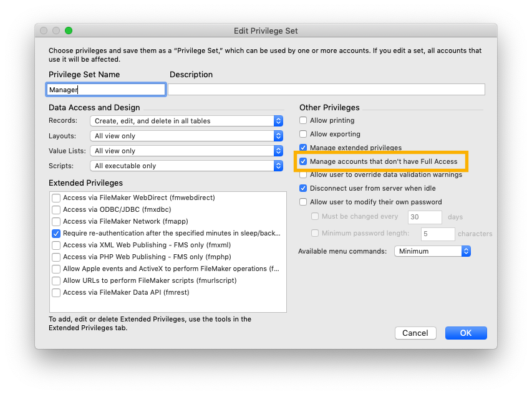
Task: Enable override data validation warnings checkbox
Action: pos(303,174)
